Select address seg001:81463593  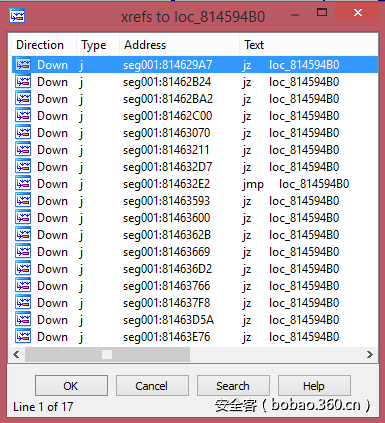click(166, 201)
